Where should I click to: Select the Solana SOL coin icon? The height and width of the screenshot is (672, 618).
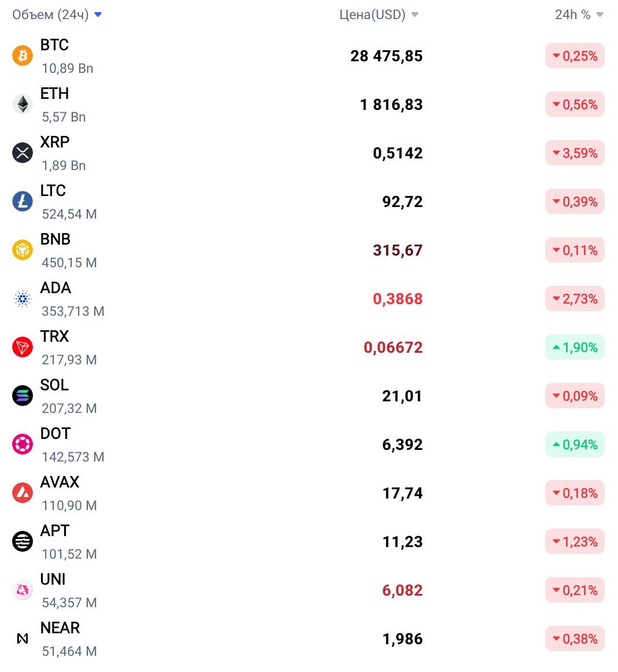(23, 396)
